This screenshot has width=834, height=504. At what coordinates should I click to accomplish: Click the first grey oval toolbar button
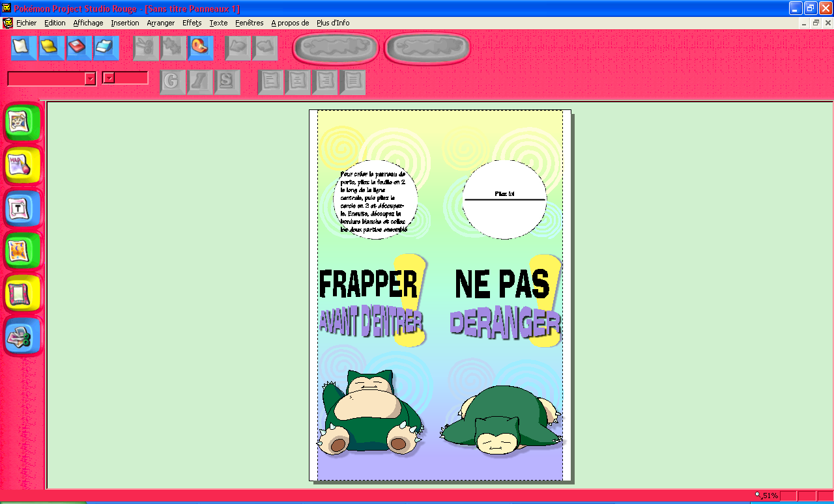(x=336, y=49)
